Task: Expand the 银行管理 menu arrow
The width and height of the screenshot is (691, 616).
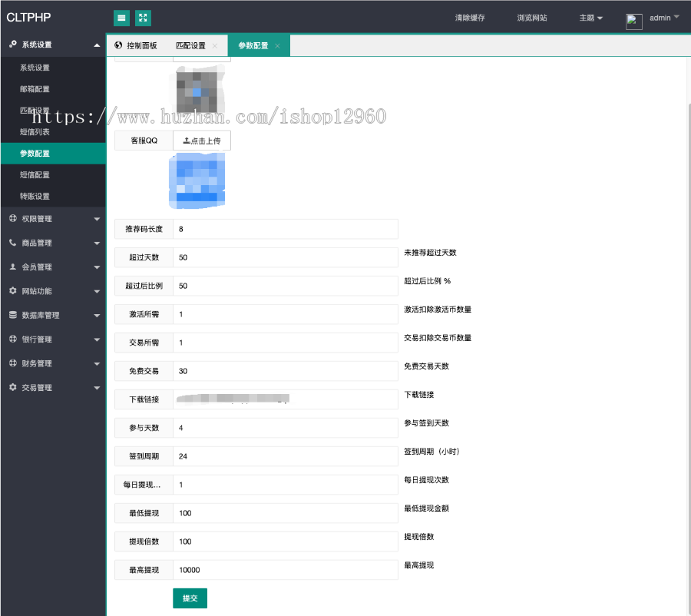Action: (x=97, y=339)
